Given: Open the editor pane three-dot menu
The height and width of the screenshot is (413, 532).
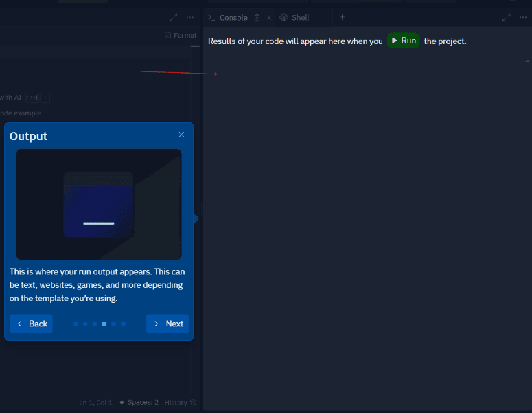Looking at the screenshot, I should tap(190, 17).
